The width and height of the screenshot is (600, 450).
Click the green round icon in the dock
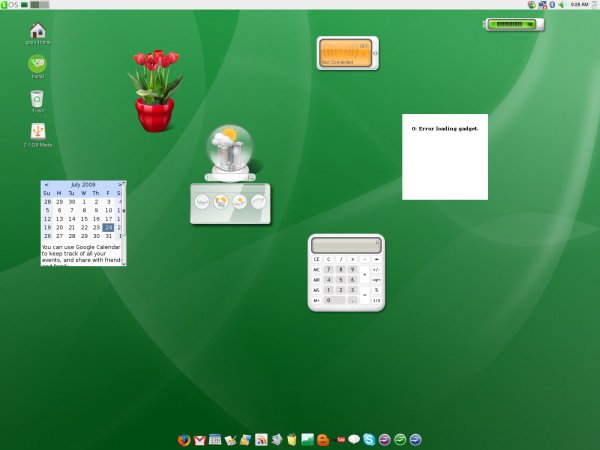pos(400,440)
